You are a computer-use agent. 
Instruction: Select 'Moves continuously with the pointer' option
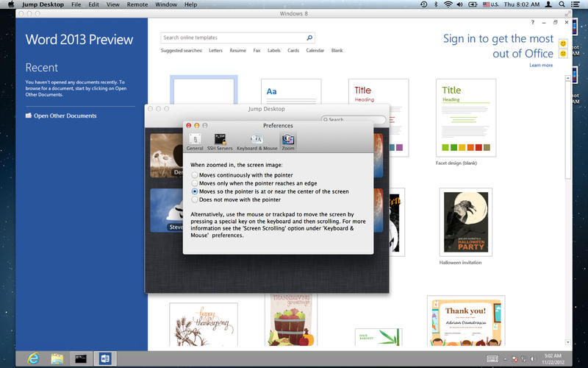(243, 175)
